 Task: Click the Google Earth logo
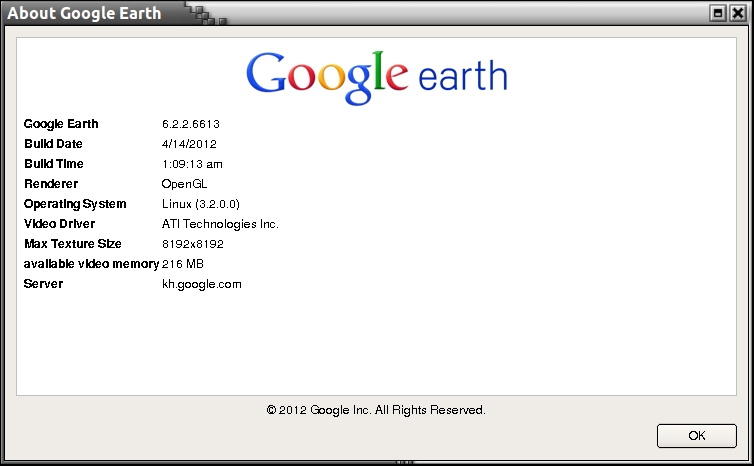pyautogui.click(x=376, y=76)
